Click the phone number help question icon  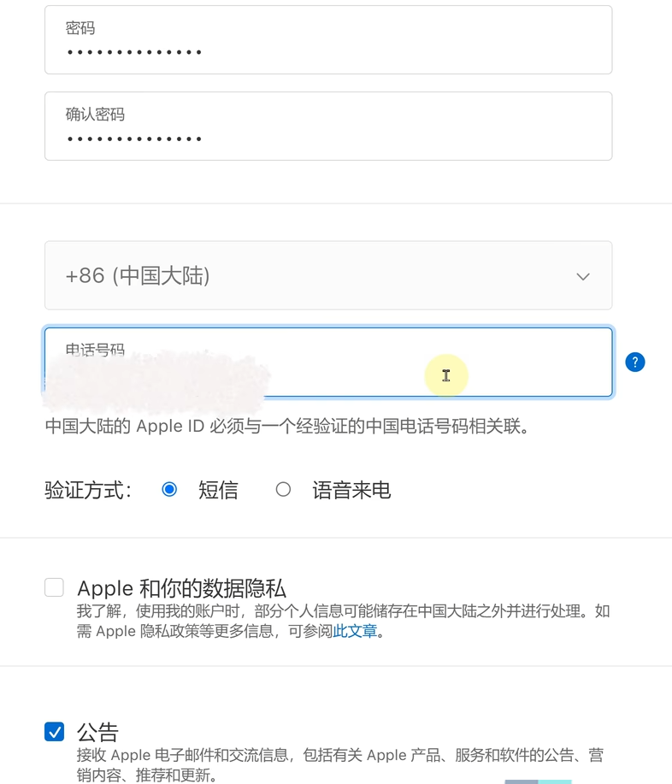635,362
